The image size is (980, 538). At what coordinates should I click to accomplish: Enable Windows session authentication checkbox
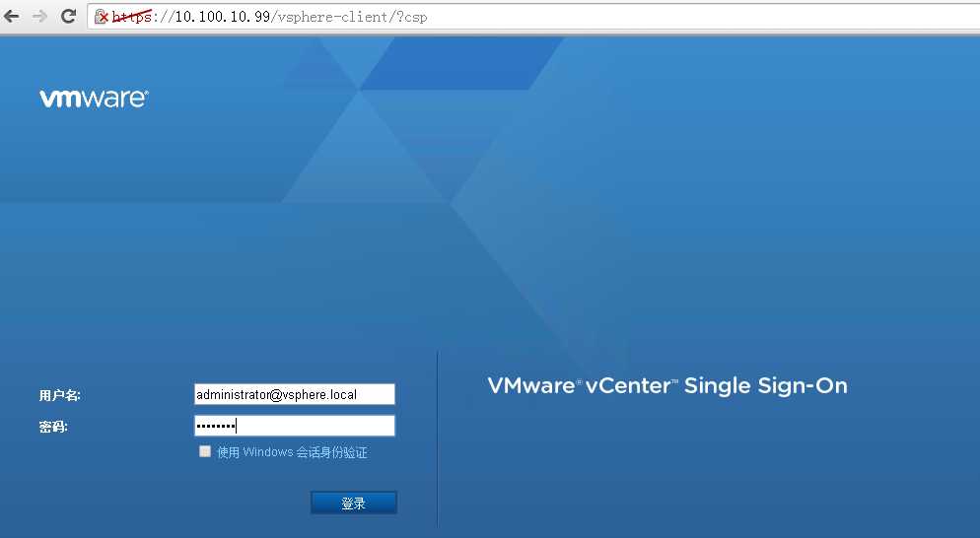pos(205,451)
